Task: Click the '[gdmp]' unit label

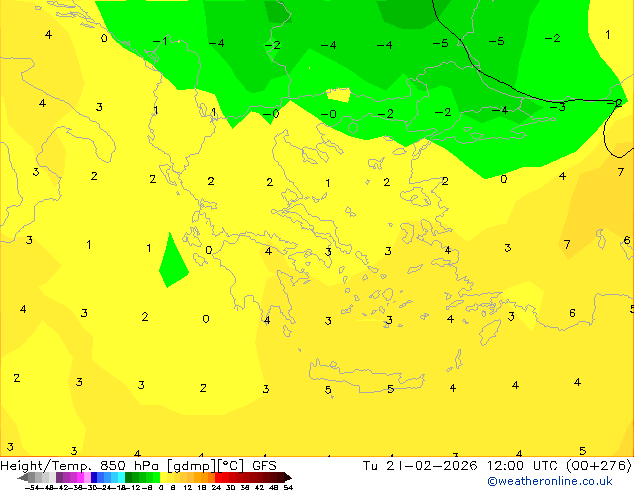Action: click(x=190, y=466)
